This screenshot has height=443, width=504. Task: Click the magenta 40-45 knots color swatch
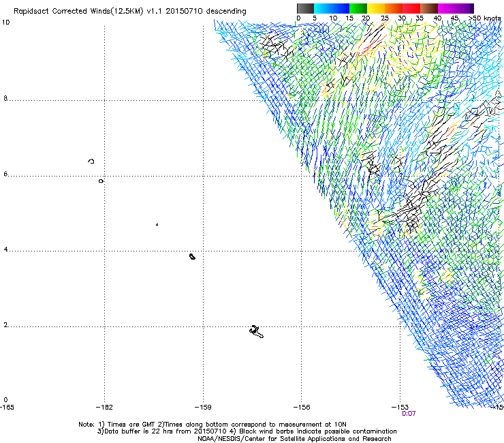point(447,8)
